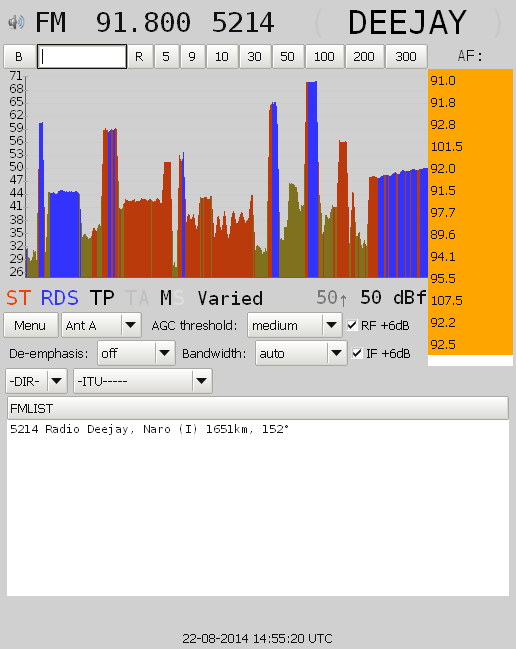Open the Menu button
This screenshot has width=516, height=649.
coord(30,325)
